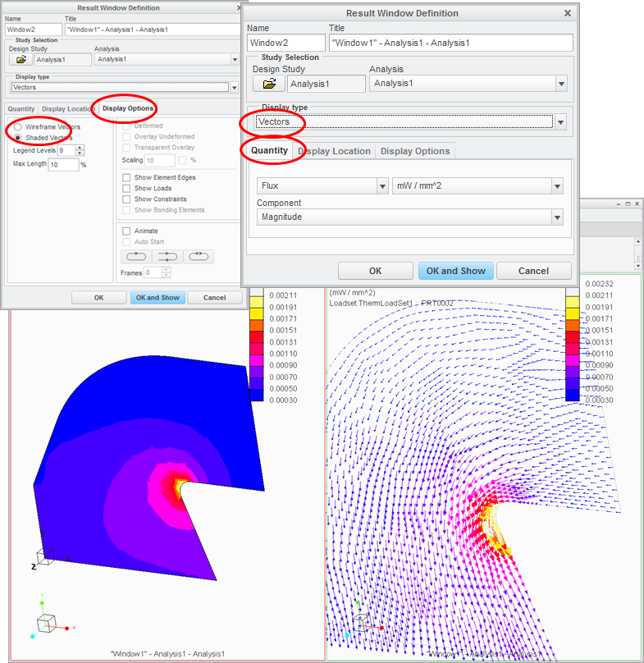Screen dimensions: 644x663
Task: Close the front Result Window Definition dialog
Action: [x=568, y=13]
